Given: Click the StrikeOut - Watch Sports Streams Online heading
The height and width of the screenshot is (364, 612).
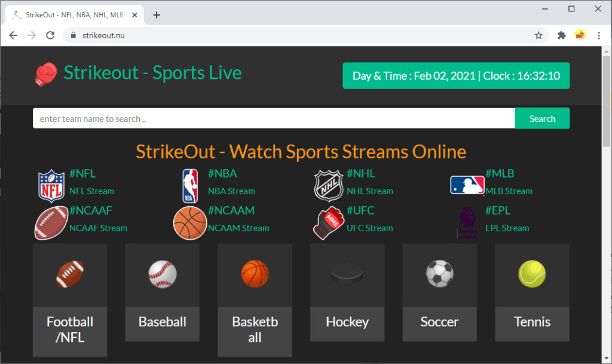Looking at the screenshot, I should pos(301,152).
